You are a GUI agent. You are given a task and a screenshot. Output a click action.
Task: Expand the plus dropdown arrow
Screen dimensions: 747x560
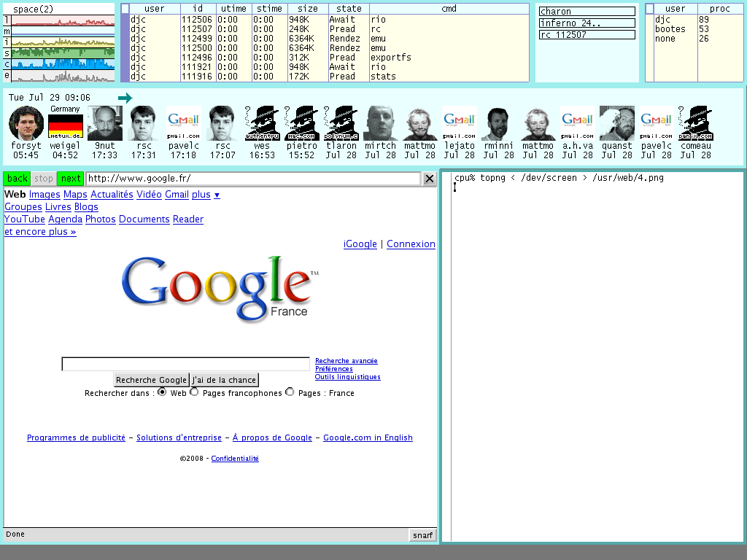click(x=217, y=195)
